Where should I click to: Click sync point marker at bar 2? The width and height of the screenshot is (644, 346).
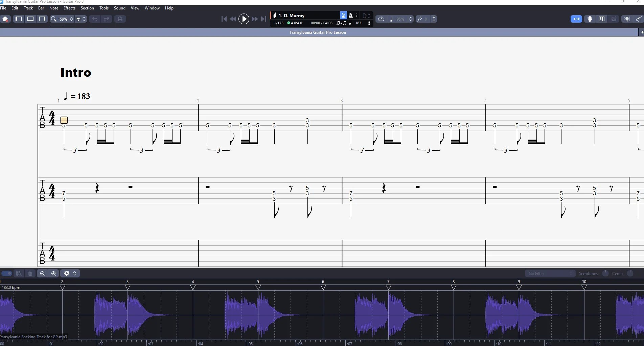tap(62, 287)
